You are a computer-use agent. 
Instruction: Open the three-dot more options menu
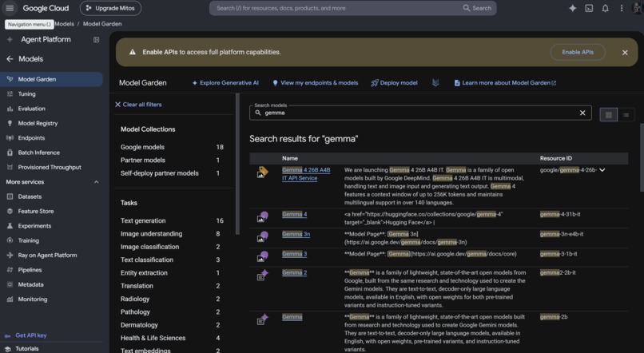point(622,8)
